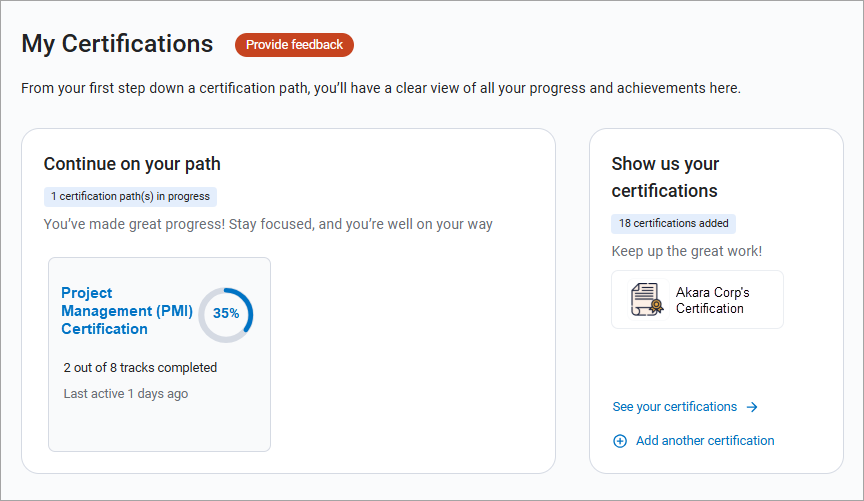864x501 pixels.
Task: Click empty space in the PMI certification card
Action: (160, 425)
